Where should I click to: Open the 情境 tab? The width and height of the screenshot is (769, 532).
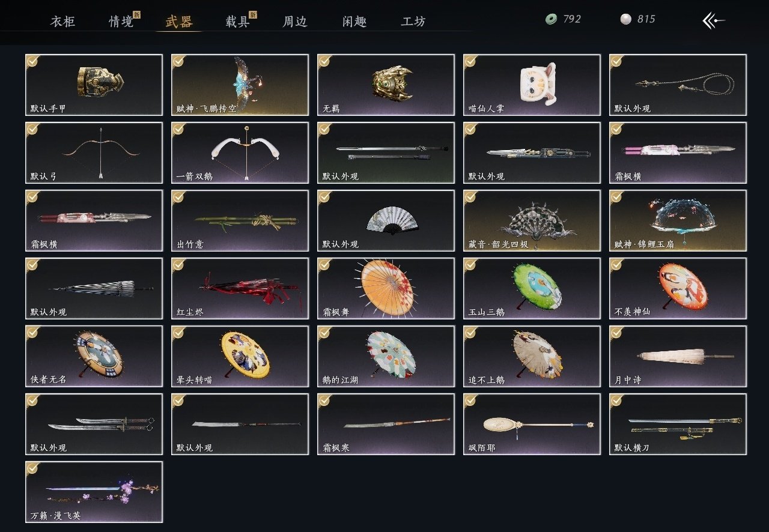[121, 22]
